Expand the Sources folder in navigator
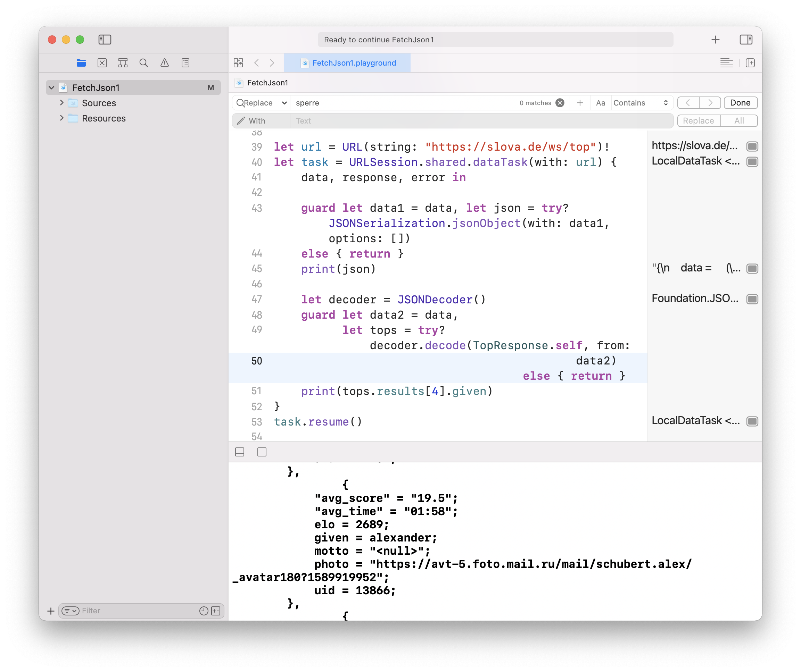Viewport: 801px width, 672px height. coord(61,103)
